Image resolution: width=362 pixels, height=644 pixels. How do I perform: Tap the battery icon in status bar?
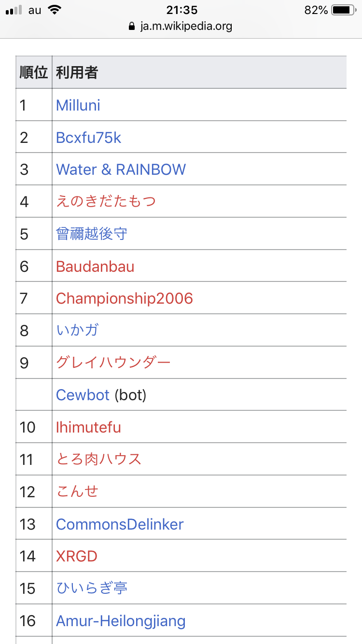click(343, 10)
